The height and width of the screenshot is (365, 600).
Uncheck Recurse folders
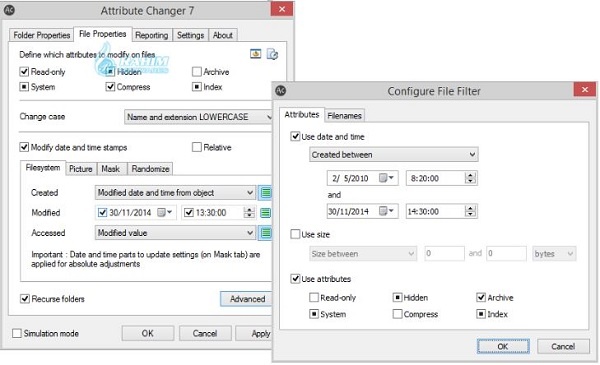click(24, 299)
